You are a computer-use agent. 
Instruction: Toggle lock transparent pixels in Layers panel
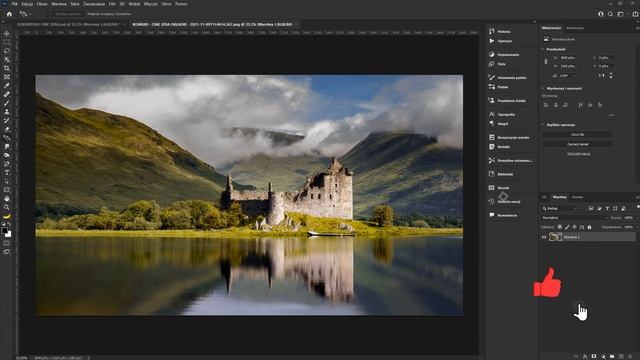click(560, 227)
